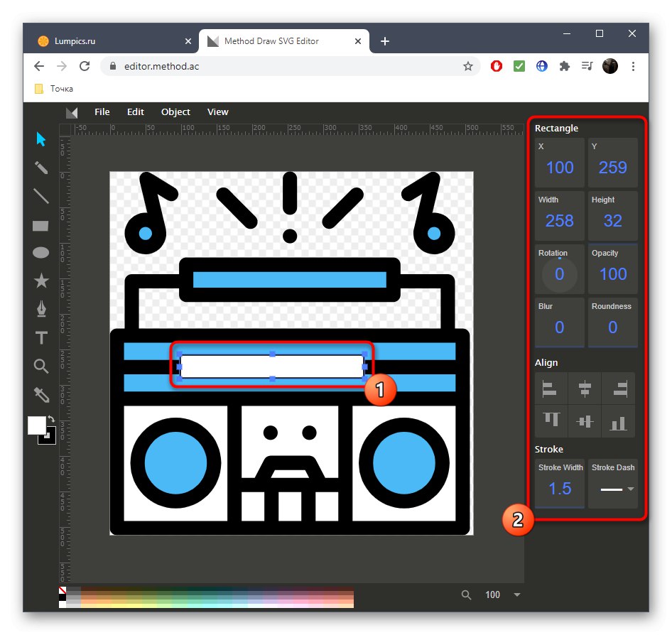The width and height of the screenshot is (672, 635).
Task: Bookmark this page with star icon
Action: pyautogui.click(x=468, y=66)
